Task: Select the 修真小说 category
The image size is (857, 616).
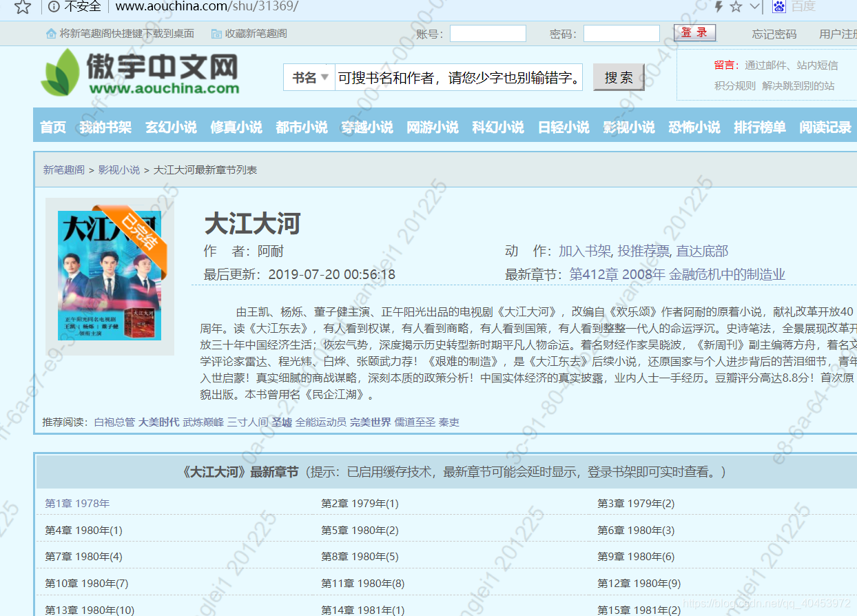Action: pos(236,127)
